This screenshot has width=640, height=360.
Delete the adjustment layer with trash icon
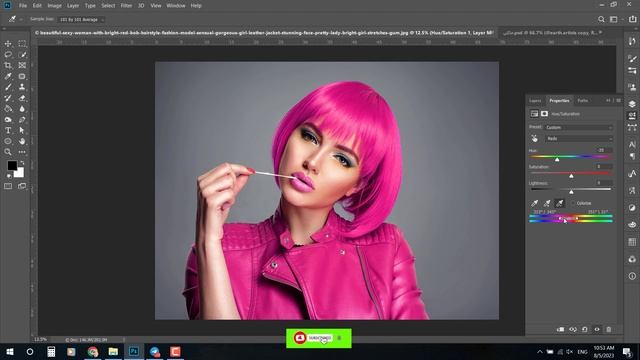pos(609,329)
